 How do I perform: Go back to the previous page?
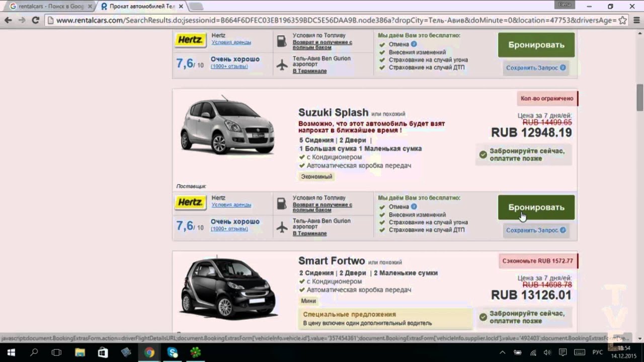click(x=8, y=21)
